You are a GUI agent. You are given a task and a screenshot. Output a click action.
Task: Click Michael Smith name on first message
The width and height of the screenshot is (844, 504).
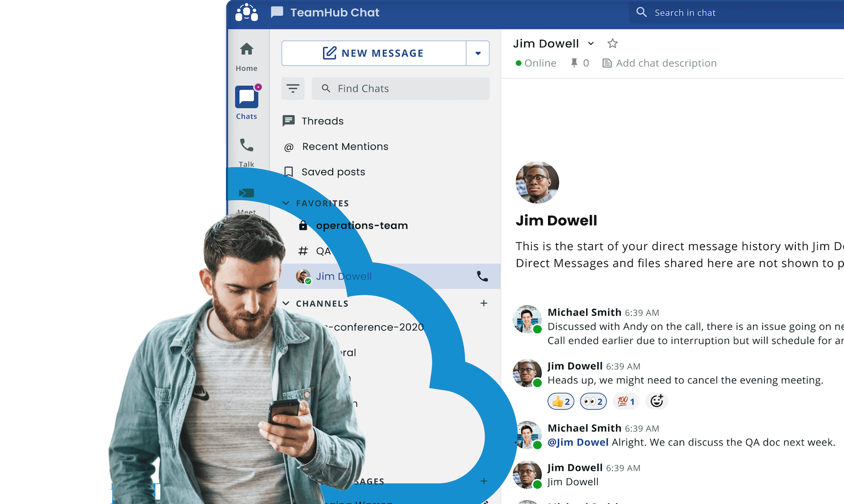pyautogui.click(x=584, y=312)
